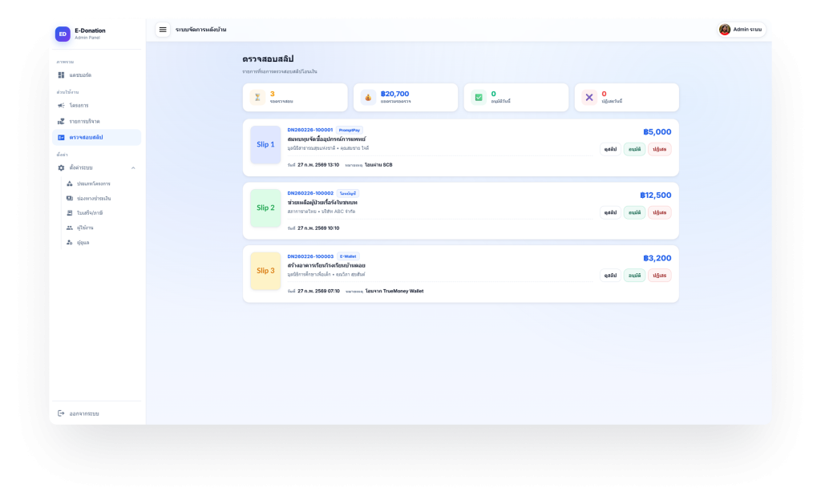Image resolution: width=821 pixels, height=504 pixels.
Task: Reject donation DN260226-100002 with ปฏิเสธ
Action: (660, 212)
